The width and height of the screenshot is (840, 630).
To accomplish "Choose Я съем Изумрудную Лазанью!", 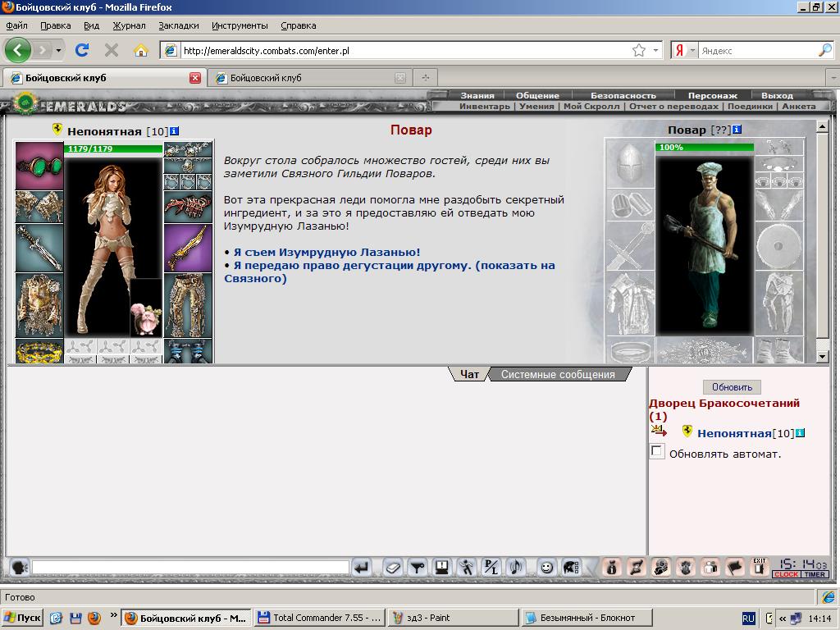I will pos(326,253).
